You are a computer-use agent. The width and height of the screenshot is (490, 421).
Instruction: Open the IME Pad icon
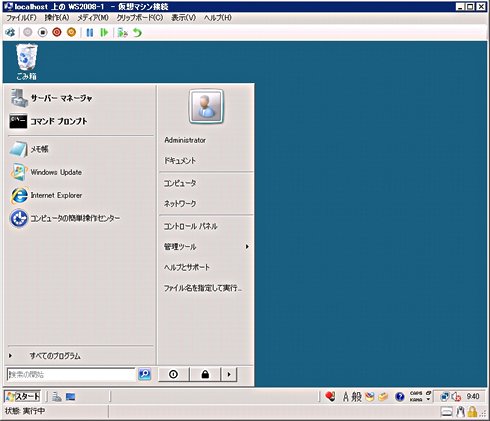coord(369,397)
